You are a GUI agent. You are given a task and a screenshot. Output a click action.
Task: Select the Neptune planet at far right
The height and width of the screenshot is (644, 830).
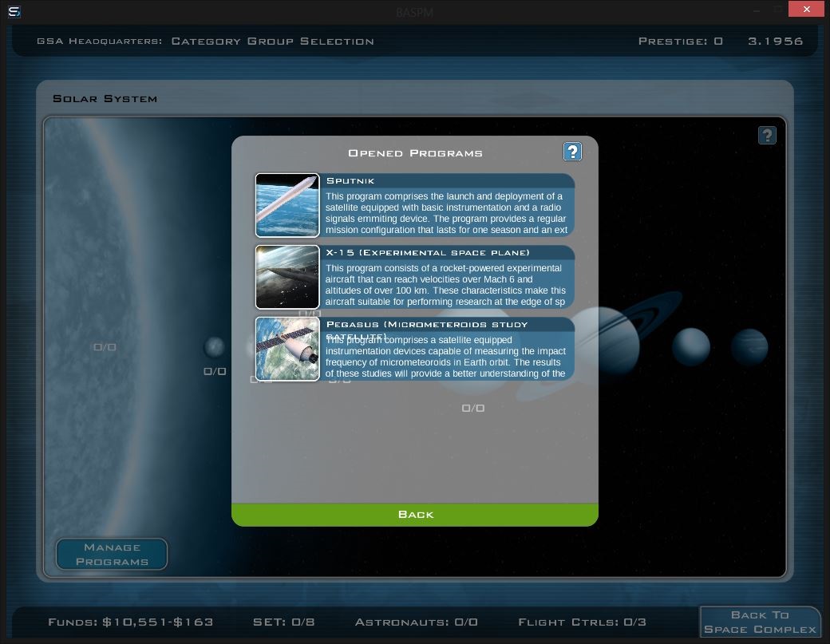coord(749,347)
